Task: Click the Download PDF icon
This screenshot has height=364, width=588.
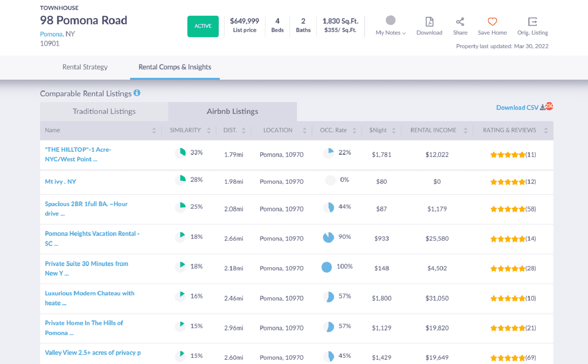Action: [x=429, y=22]
